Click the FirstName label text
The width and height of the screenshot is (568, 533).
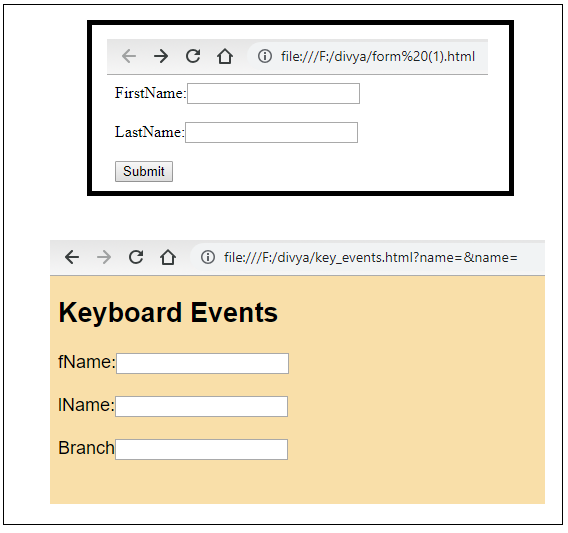click(150, 93)
